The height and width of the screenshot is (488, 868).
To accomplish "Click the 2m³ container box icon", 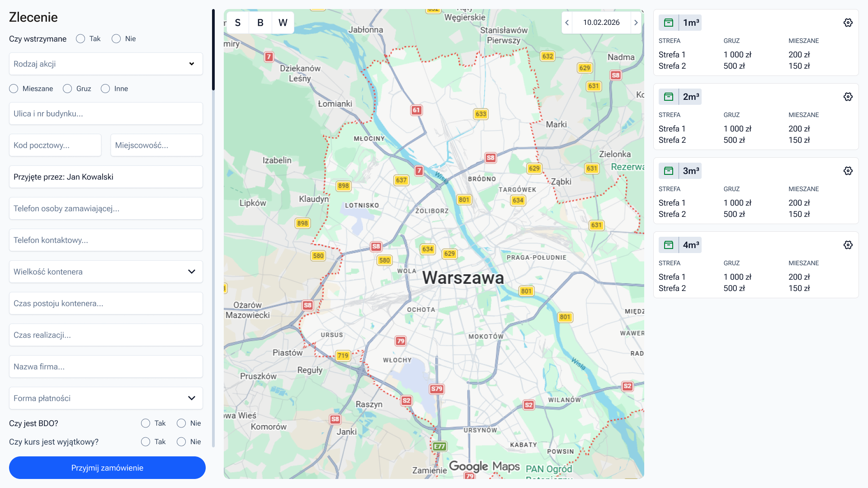I will coord(669,97).
